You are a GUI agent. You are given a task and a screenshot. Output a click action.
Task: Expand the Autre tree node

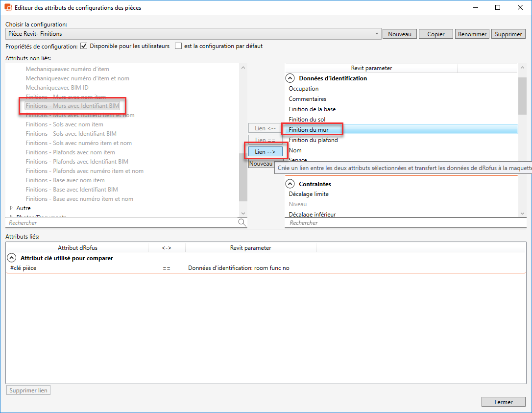coord(12,208)
